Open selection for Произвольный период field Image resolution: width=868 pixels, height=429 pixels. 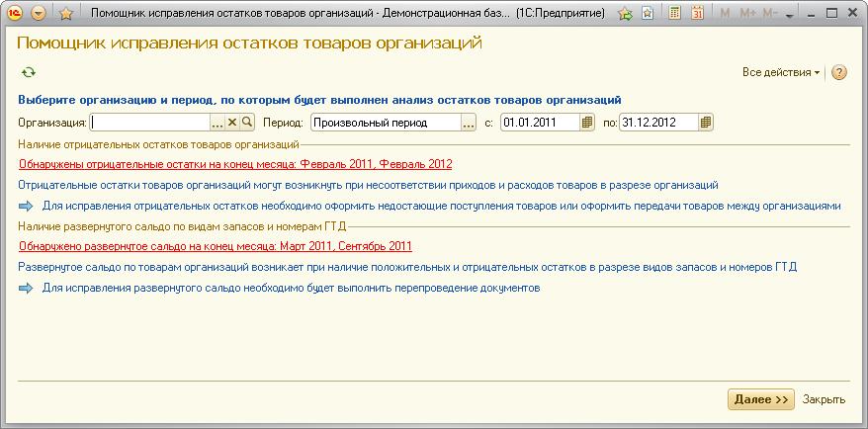[x=469, y=123]
